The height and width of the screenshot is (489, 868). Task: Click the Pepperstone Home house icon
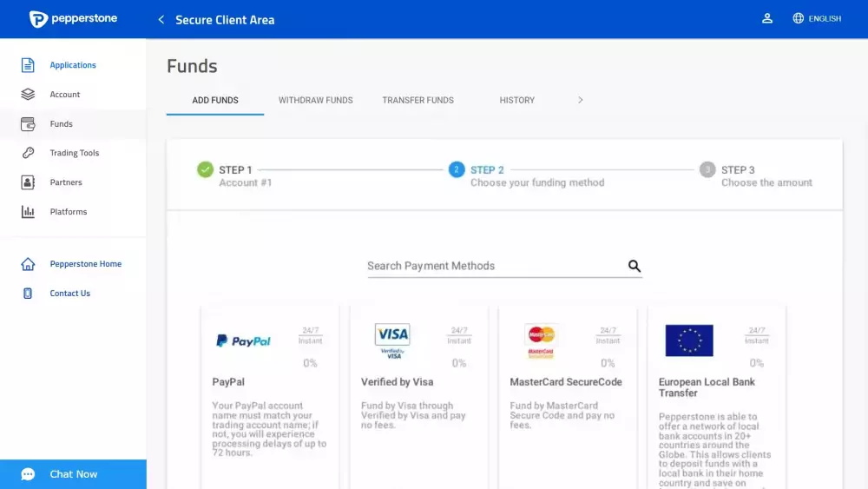point(28,264)
